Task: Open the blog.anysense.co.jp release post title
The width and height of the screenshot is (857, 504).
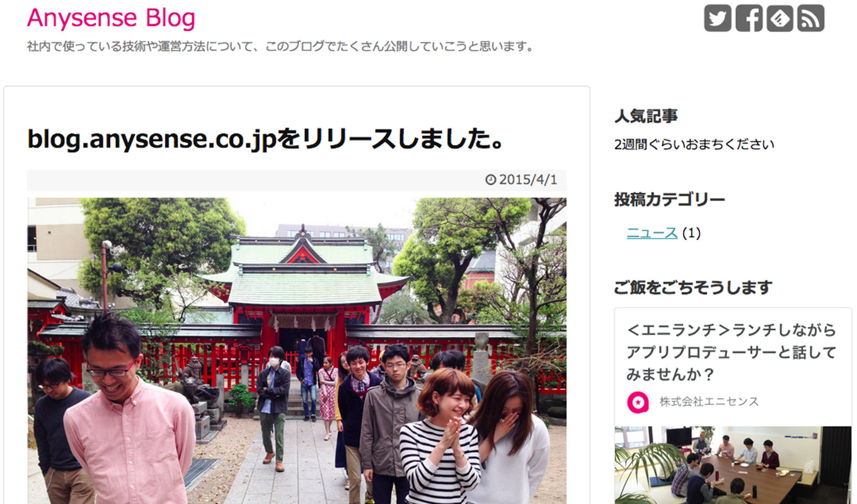Action: 265,139
